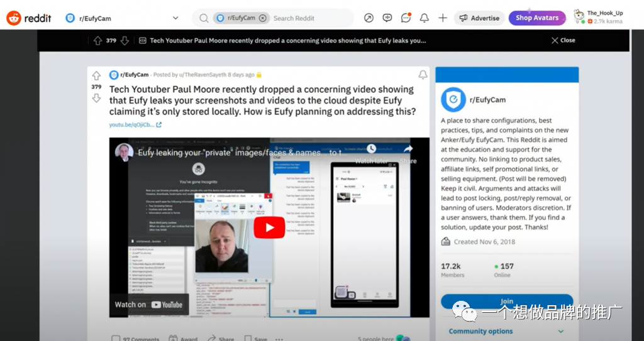Click Watch on YouTube button

[148, 305]
